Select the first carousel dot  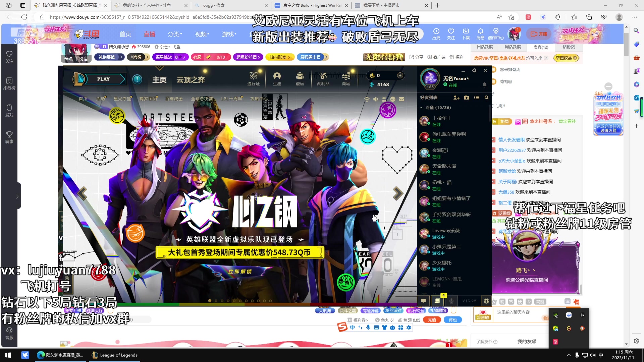(210, 301)
